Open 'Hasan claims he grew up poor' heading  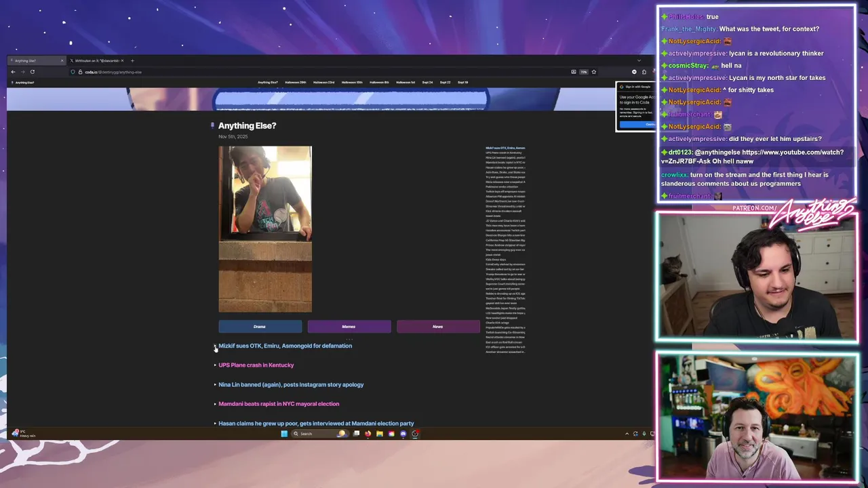click(316, 423)
